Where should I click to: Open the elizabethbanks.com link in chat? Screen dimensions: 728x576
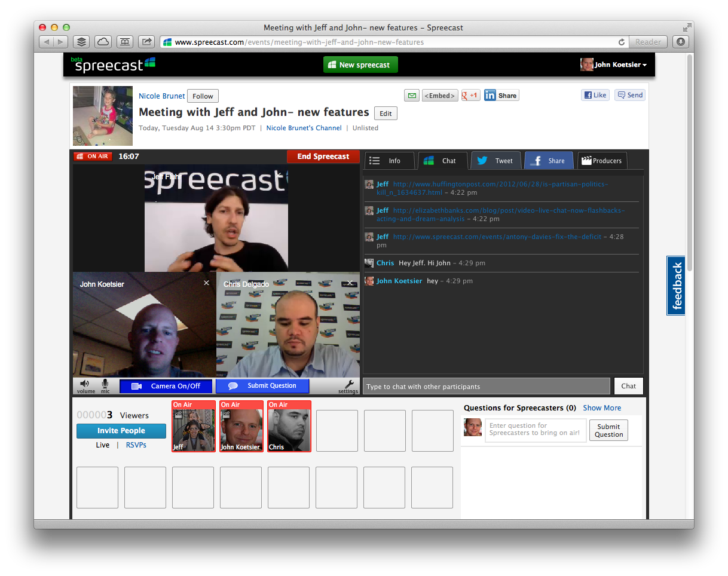click(x=500, y=215)
